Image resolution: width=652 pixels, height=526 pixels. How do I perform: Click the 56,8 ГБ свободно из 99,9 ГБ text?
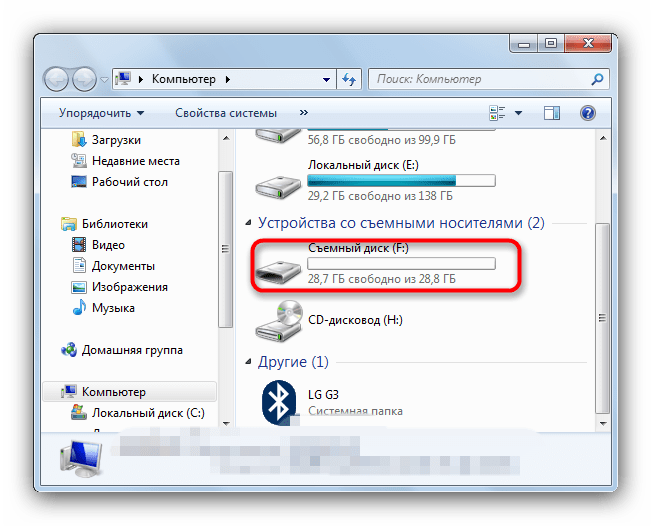(381, 140)
